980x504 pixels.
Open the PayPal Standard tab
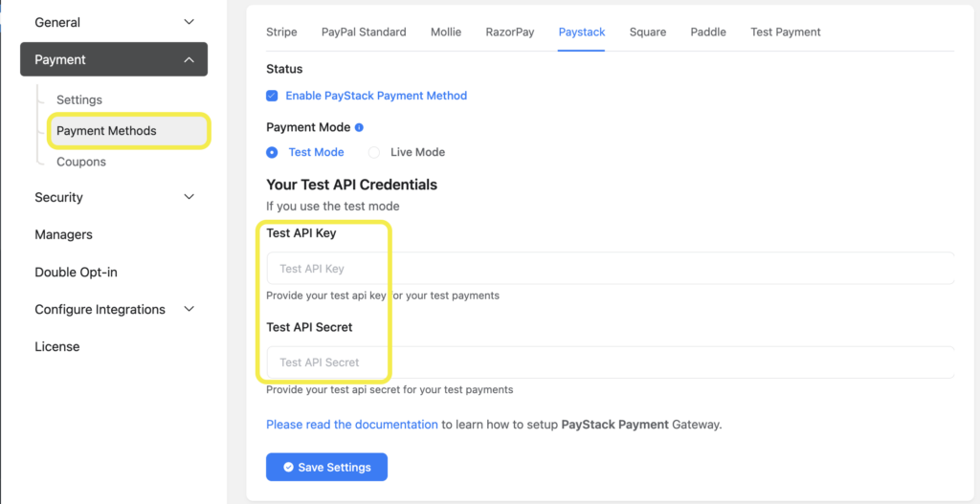point(364,32)
